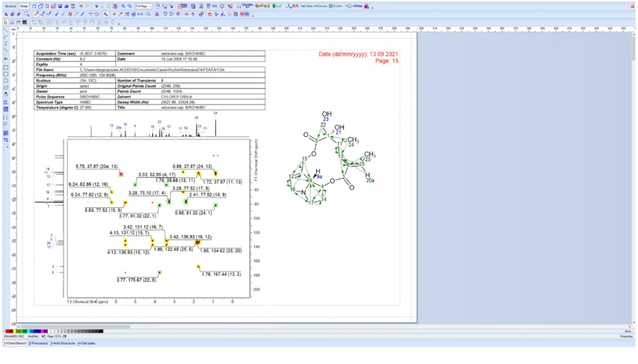Viewport: 638px width, 364px height.
Task: Switch to Structure mode
Action: tap(11, 6)
